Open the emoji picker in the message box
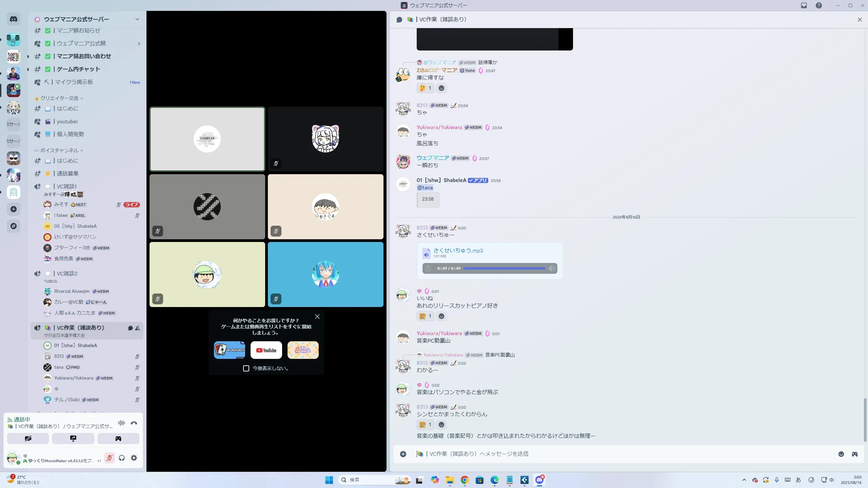The height and width of the screenshot is (488, 868). point(841,454)
